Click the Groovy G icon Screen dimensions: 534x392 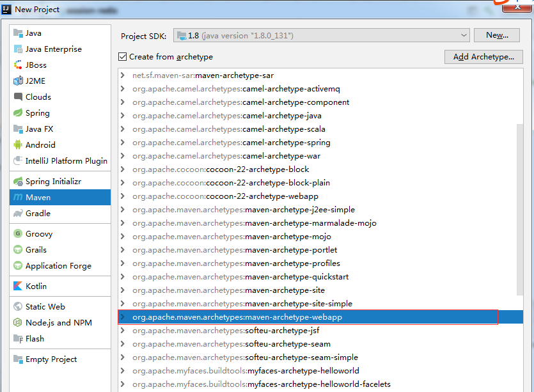pos(18,233)
